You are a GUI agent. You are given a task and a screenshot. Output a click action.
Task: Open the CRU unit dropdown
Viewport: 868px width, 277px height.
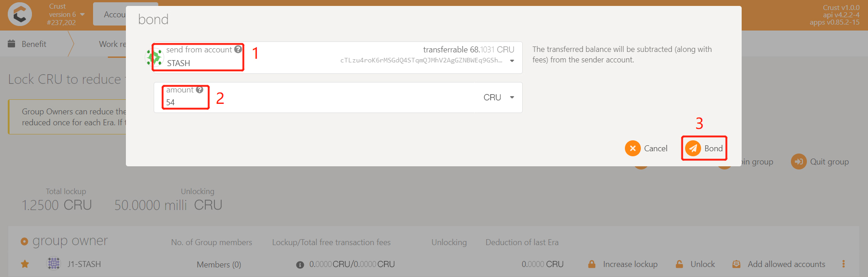[499, 97]
